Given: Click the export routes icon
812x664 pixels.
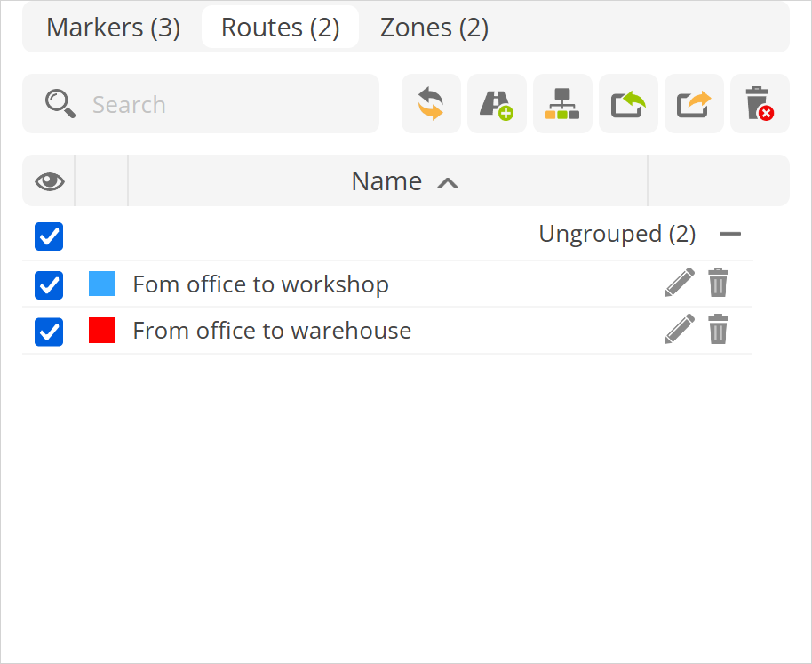Looking at the screenshot, I should click(694, 104).
